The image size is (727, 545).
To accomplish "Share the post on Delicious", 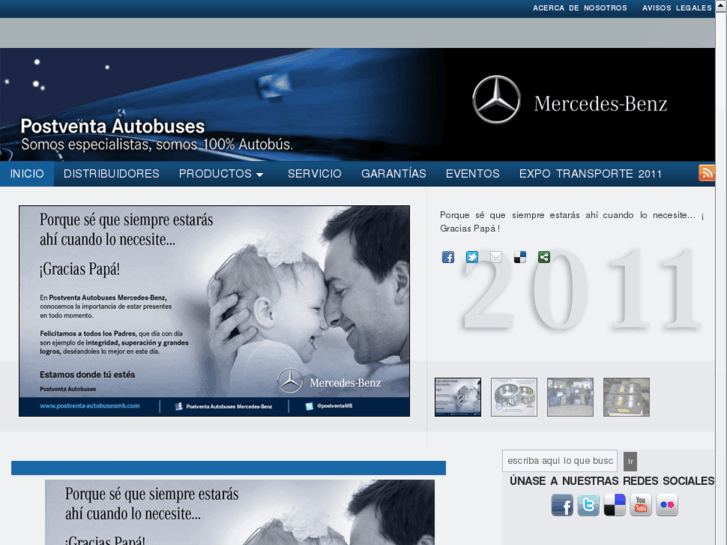I will (x=520, y=257).
